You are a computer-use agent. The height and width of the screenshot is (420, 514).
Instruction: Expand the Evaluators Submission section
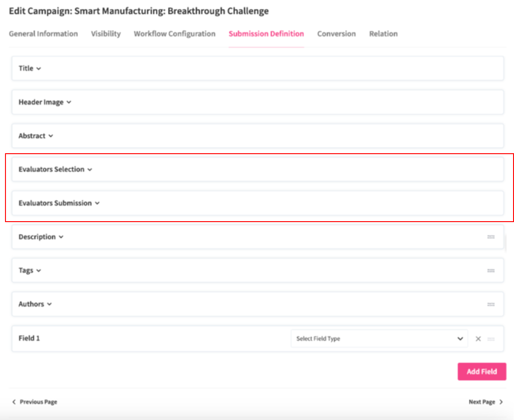pos(59,203)
